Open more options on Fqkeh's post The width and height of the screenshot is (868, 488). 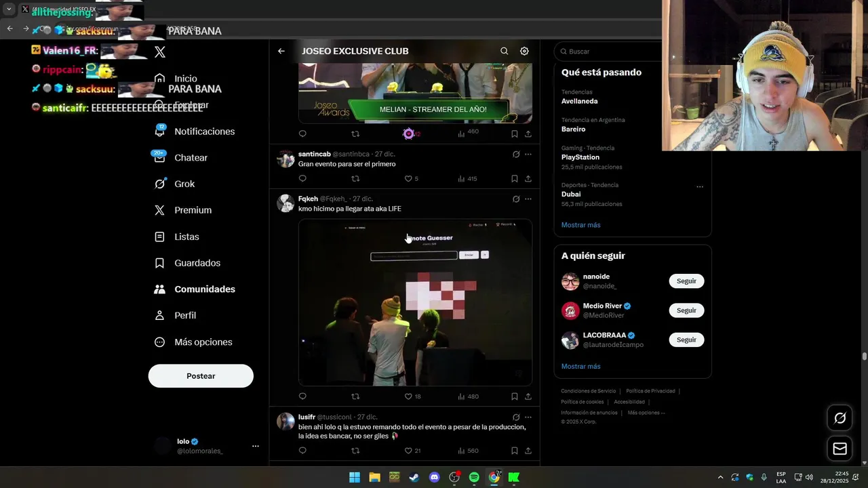(528, 199)
